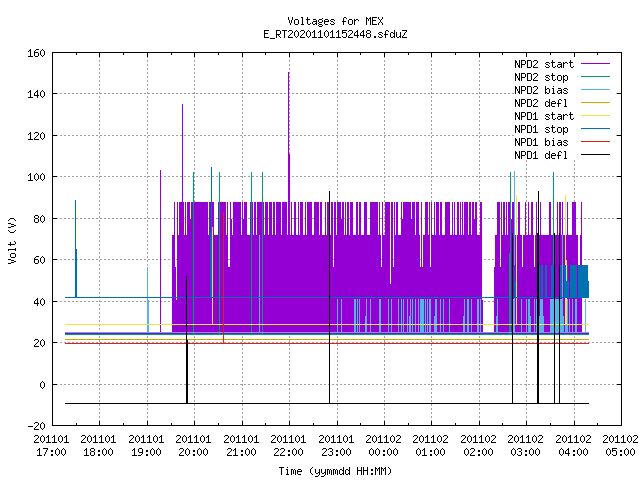Click the 201101 19:00 time tick label
Screen dimensions: 640x480
(146, 446)
